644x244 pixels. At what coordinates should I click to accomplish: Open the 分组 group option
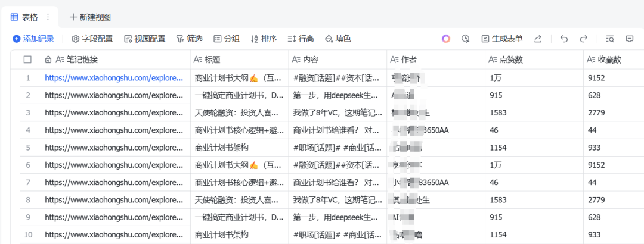[227, 39]
